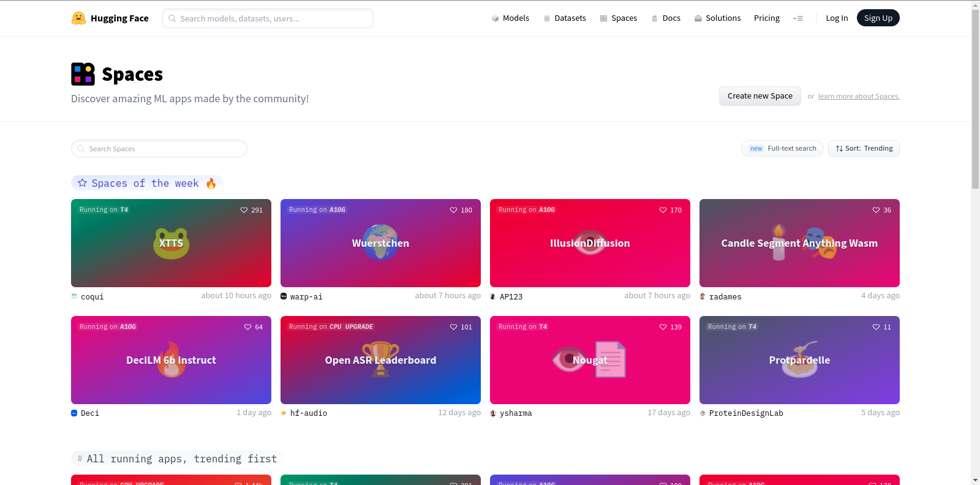This screenshot has height=485, width=980.
Task: Open the Wuerstchen space card
Action: coord(380,243)
